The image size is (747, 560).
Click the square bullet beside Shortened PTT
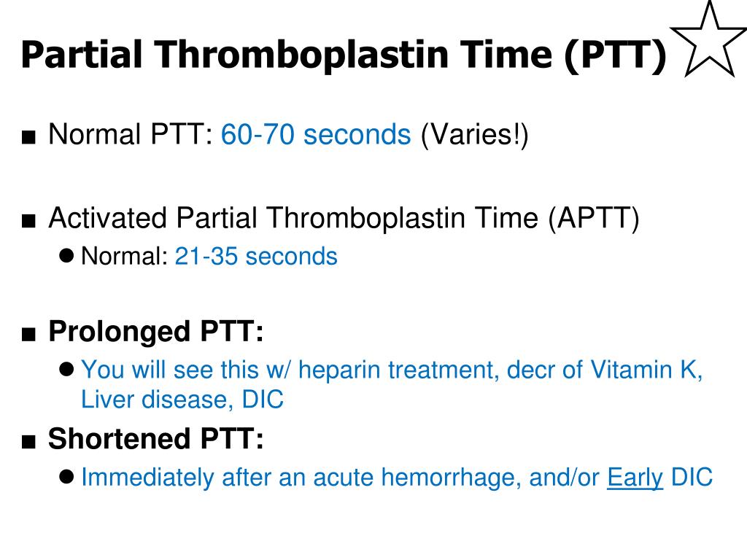point(28,442)
